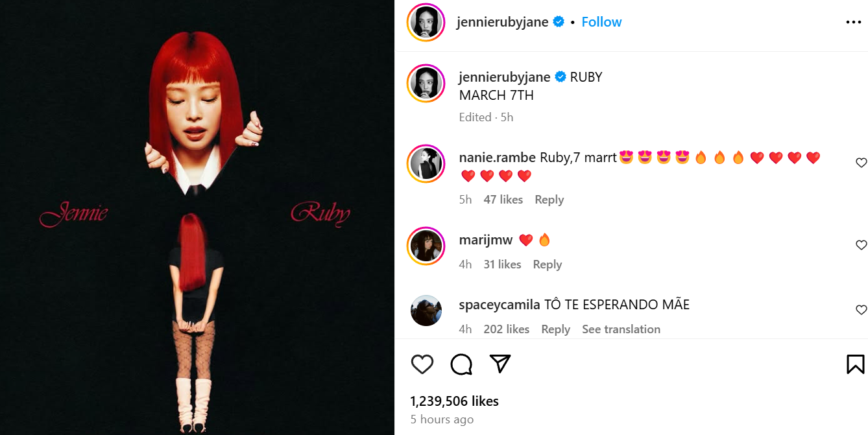Like the post using the heart icon

(x=422, y=364)
